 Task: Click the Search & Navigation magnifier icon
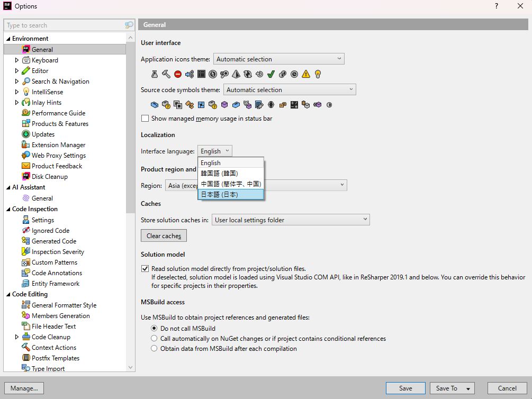[x=26, y=81]
